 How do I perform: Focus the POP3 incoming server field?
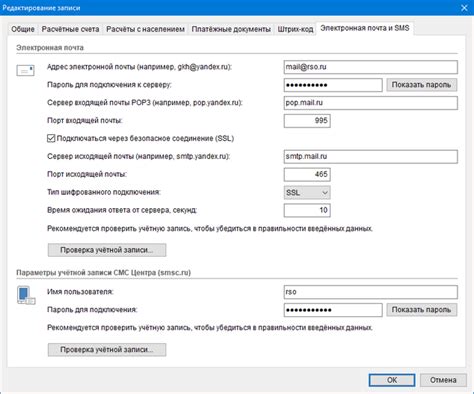[x=371, y=103]
